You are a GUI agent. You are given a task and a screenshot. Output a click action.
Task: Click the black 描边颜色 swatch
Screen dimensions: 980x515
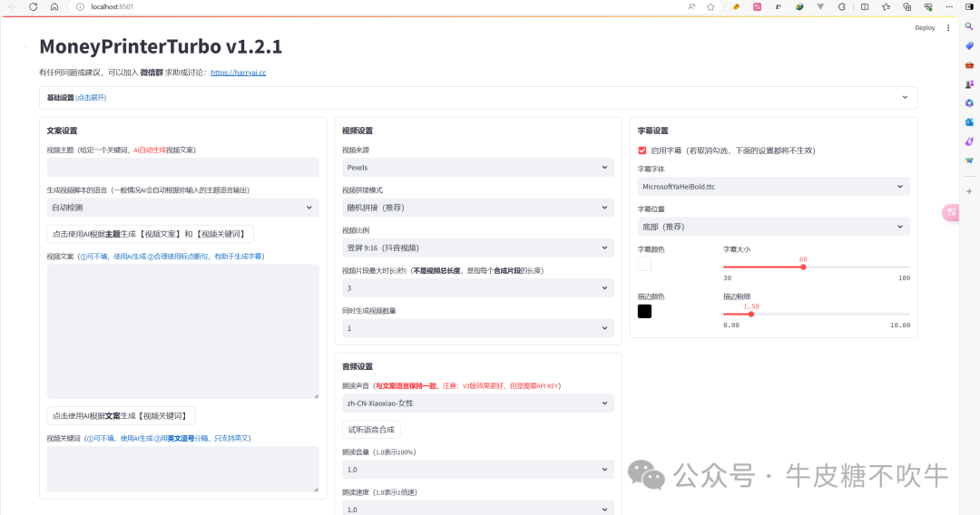coord(644,311)
